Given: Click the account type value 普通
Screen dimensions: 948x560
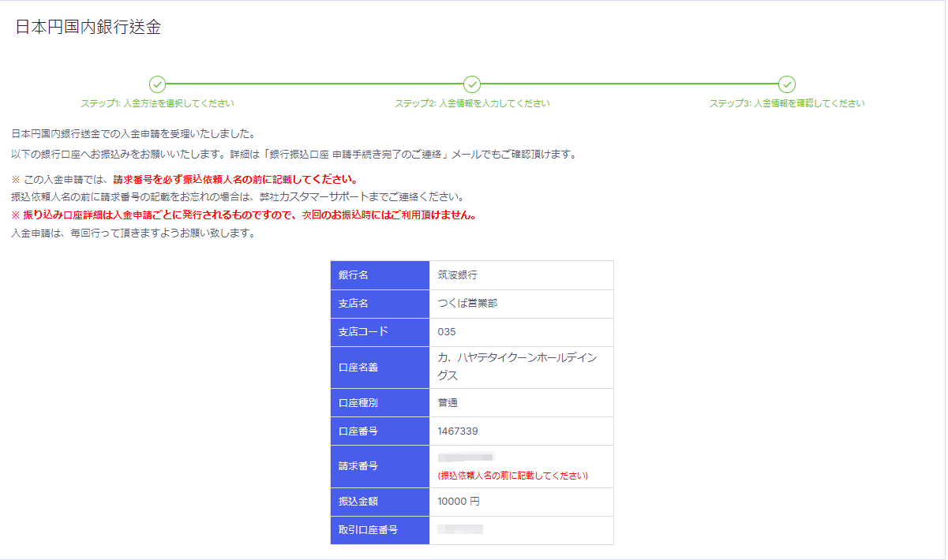Looking at the screenshot, I should [x=448, y=403].
